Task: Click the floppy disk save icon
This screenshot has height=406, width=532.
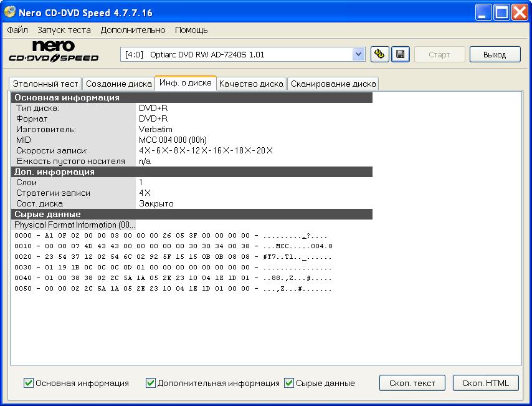Action: (x=400, y=54)
